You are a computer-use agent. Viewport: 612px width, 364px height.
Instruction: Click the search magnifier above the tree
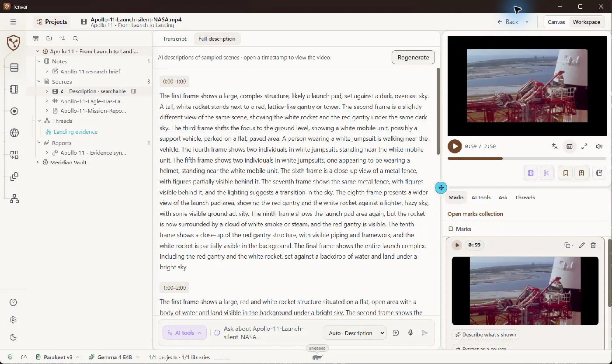pos(75,38)
